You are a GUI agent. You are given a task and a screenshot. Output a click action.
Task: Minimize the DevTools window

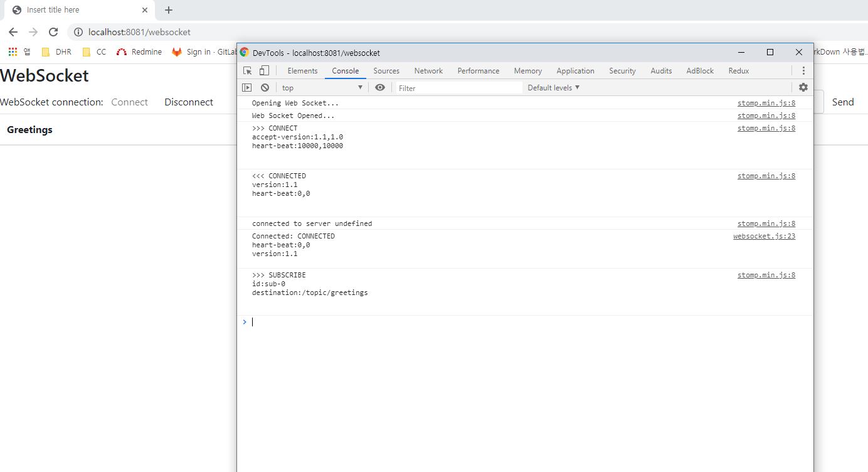[x=741, y=53]
